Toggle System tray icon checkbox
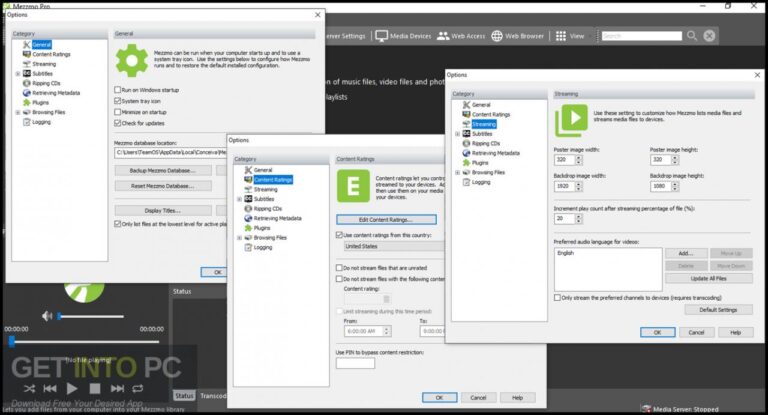 tap(118, 101)
